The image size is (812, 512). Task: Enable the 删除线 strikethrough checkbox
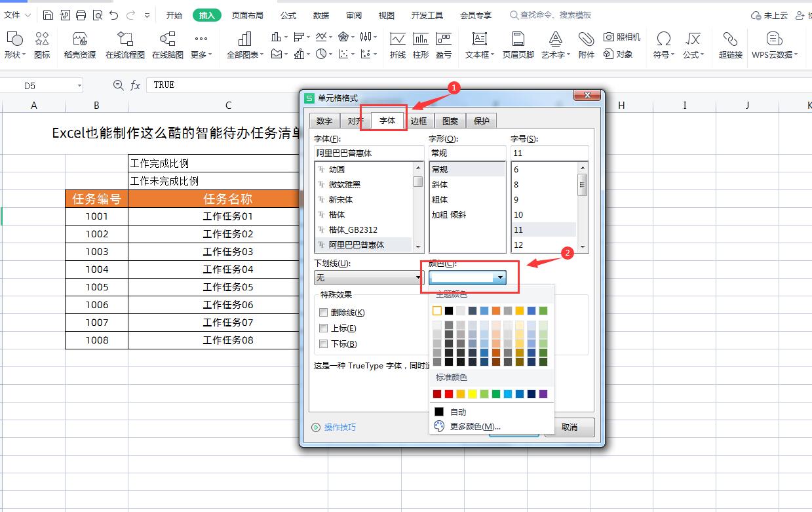324,312
